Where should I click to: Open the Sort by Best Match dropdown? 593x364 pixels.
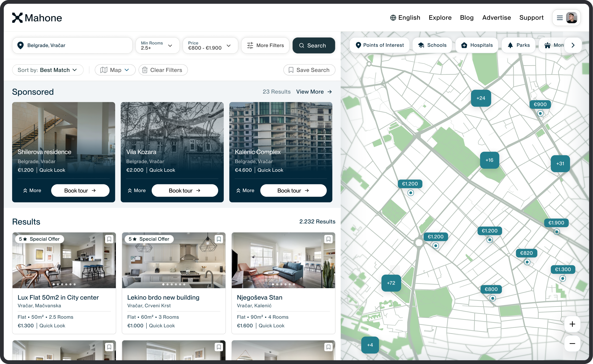48,70
